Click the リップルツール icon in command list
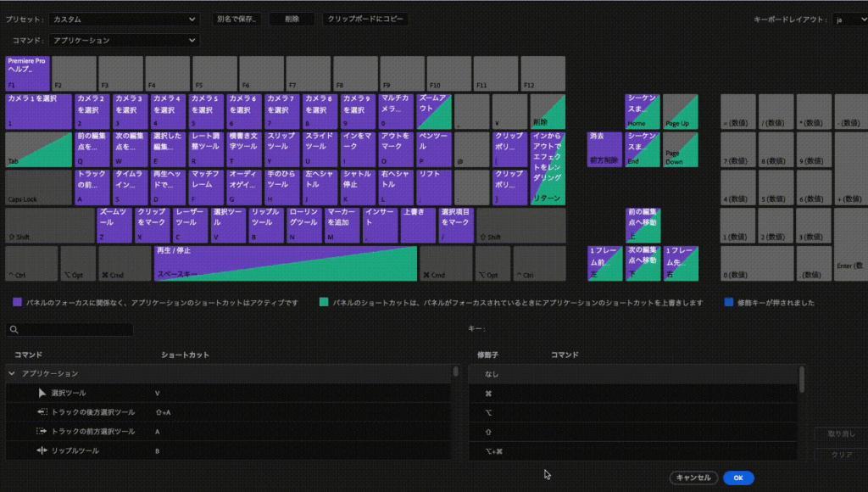 [x=42, y=450]
